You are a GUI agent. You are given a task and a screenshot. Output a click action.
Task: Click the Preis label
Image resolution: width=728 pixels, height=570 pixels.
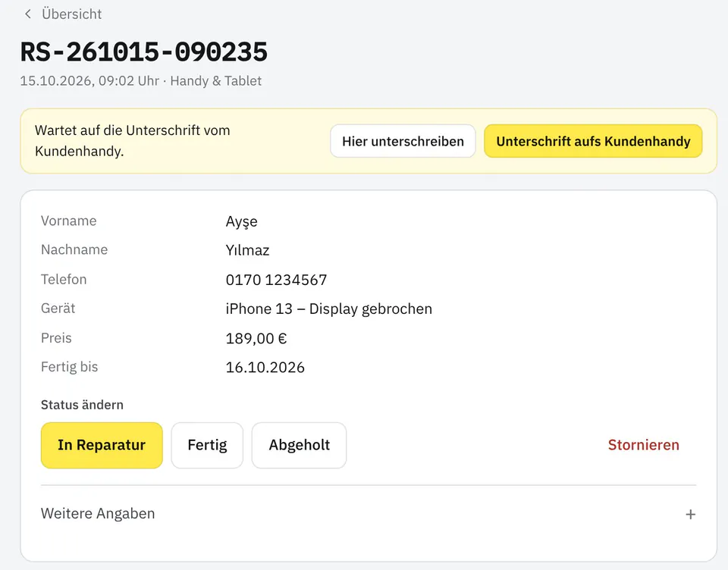click(x=56, y=337)
